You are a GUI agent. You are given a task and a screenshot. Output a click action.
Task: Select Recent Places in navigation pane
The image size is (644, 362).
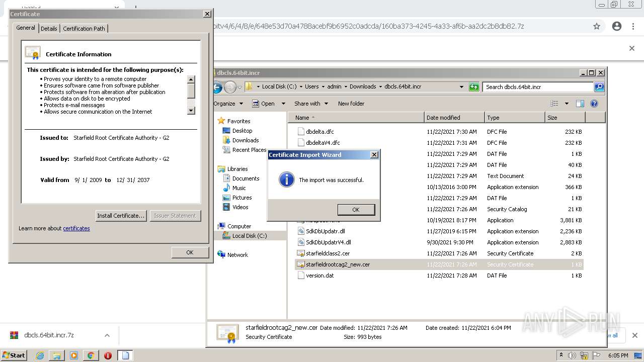coord(249,150)
